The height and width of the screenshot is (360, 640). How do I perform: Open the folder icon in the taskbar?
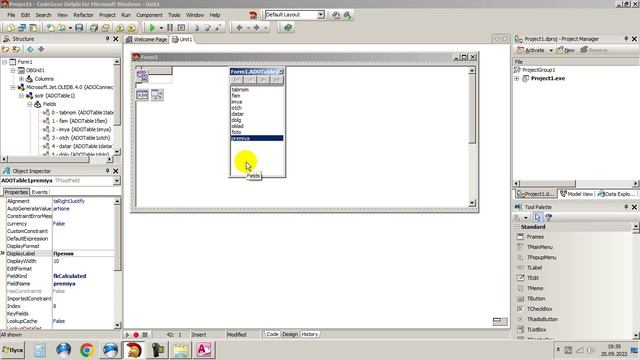click(181, 350)
